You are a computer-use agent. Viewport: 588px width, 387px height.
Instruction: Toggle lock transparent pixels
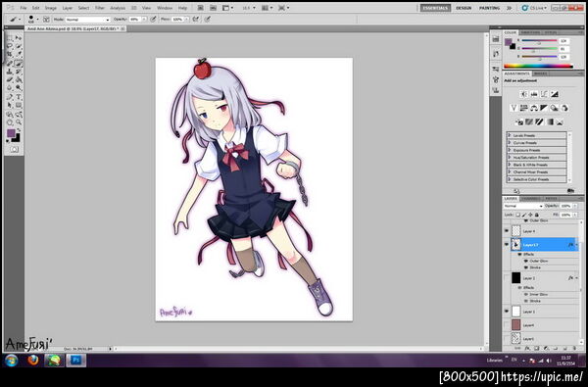pyautogui.click(x=517, y=215)
